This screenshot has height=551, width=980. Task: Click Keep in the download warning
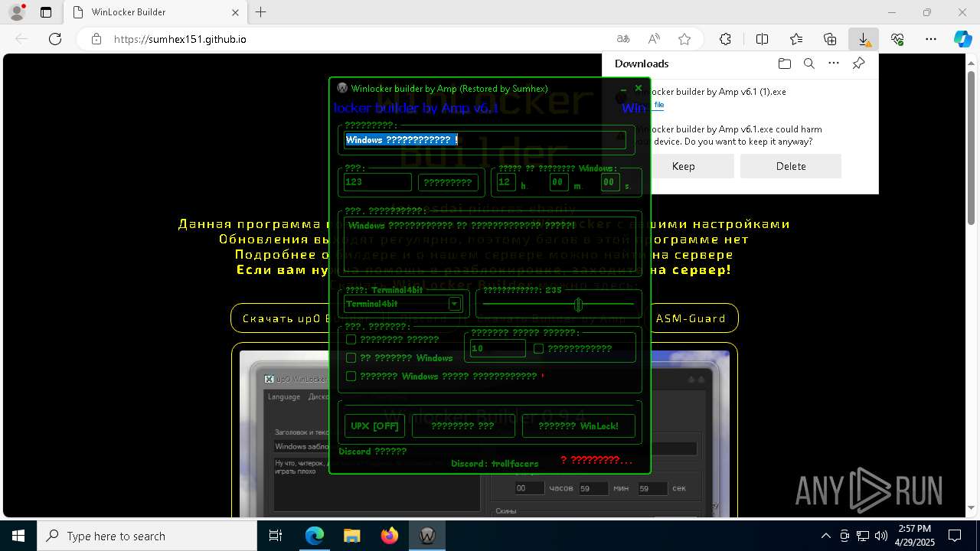point(684,166)
